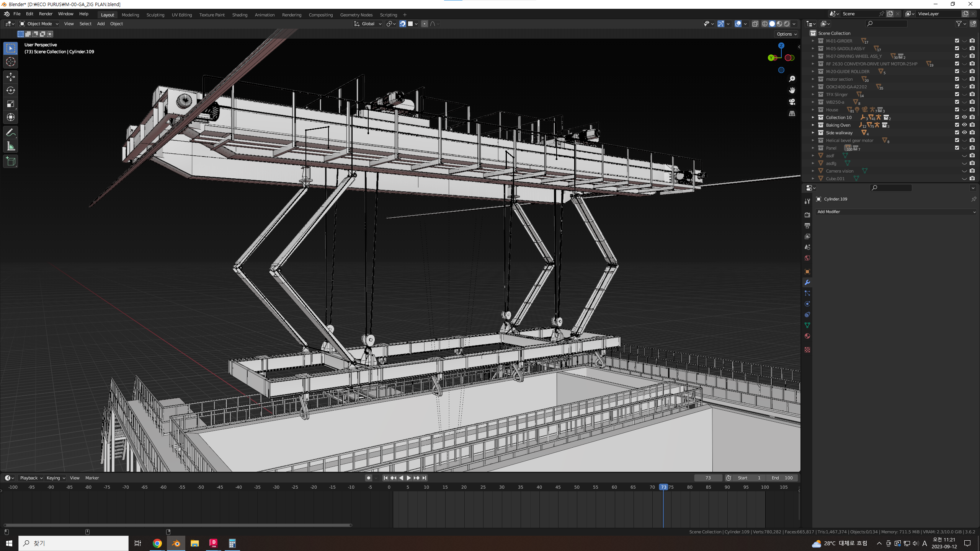
Task: Hide Side walkway with eye icon
Action: (x=964, y=133)
